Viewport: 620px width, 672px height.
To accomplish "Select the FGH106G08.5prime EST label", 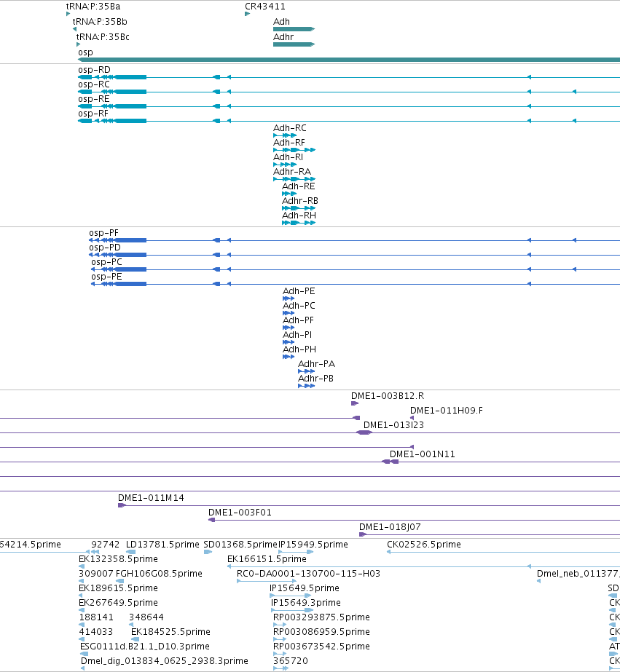I will 159,574.
